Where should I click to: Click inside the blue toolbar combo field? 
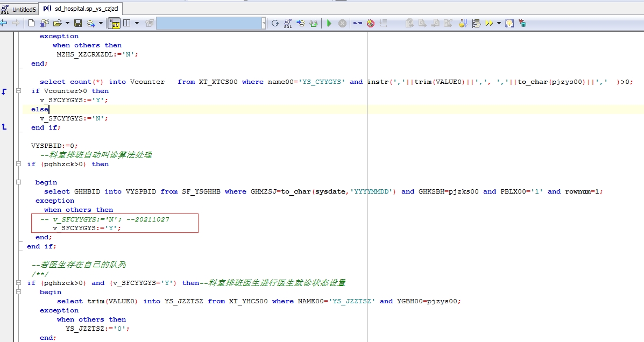point(209,24)
